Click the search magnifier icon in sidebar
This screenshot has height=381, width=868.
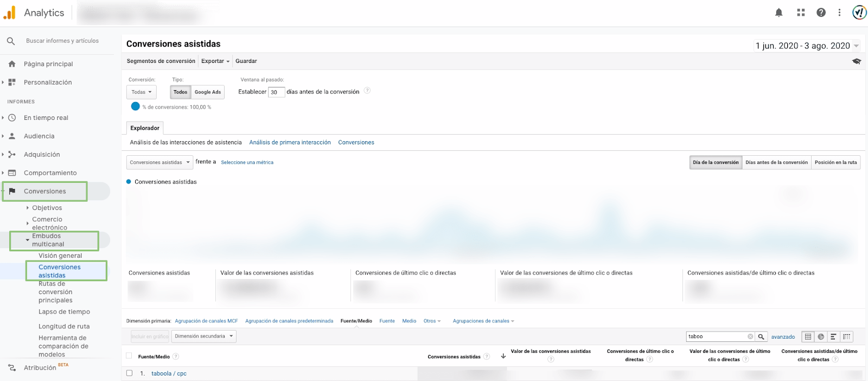click(10, 41)
